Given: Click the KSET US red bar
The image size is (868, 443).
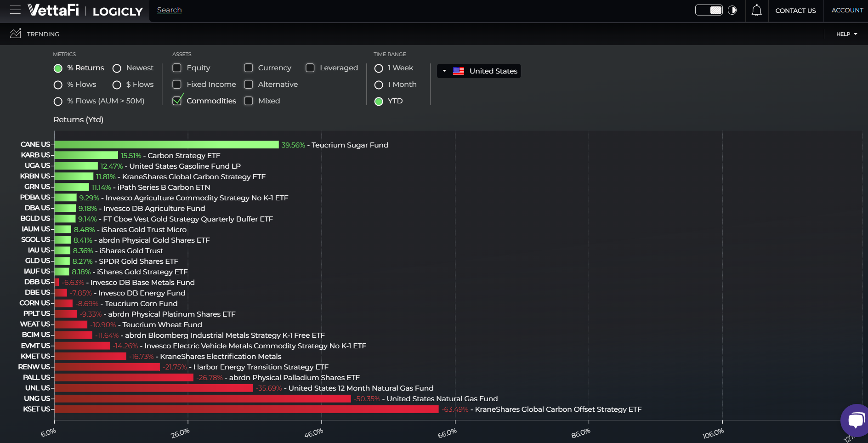Looking at the screenshot, I should coord(246,409).
